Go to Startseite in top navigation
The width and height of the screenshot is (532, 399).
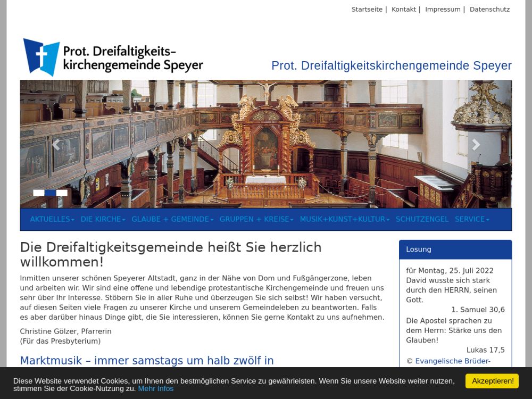(x=367, y=10)
